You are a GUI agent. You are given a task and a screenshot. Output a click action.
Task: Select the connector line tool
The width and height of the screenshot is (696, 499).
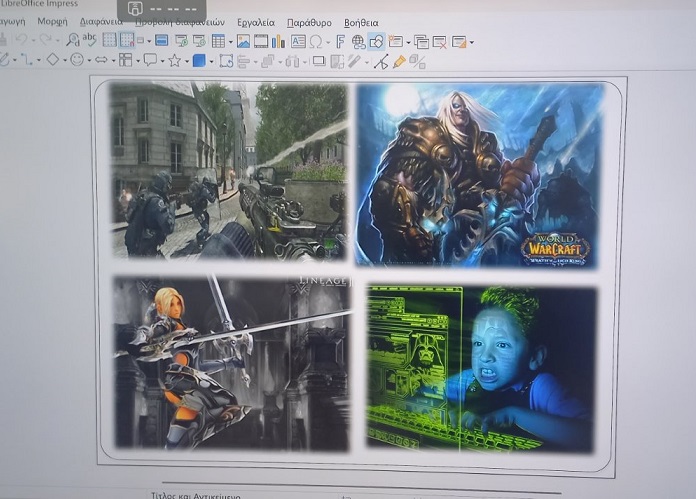(27, 59)
